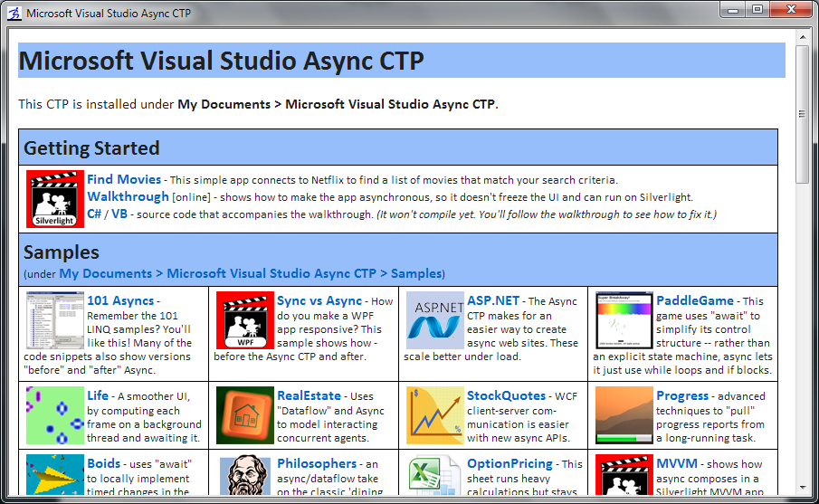Open the My Documents Samples folder link
Screen dimensions: 819x504
tap(250, 273)
